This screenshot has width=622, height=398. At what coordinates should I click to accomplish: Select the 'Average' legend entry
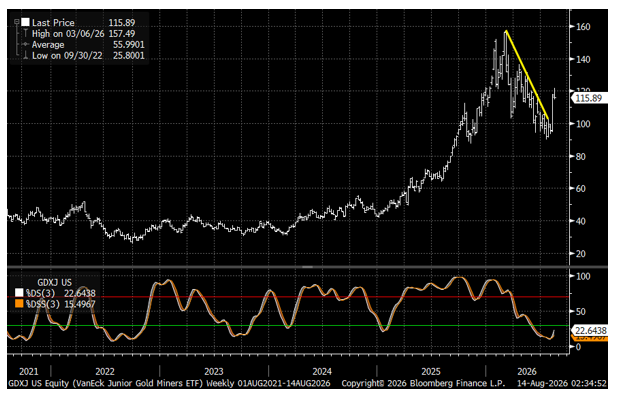point(48,44)
